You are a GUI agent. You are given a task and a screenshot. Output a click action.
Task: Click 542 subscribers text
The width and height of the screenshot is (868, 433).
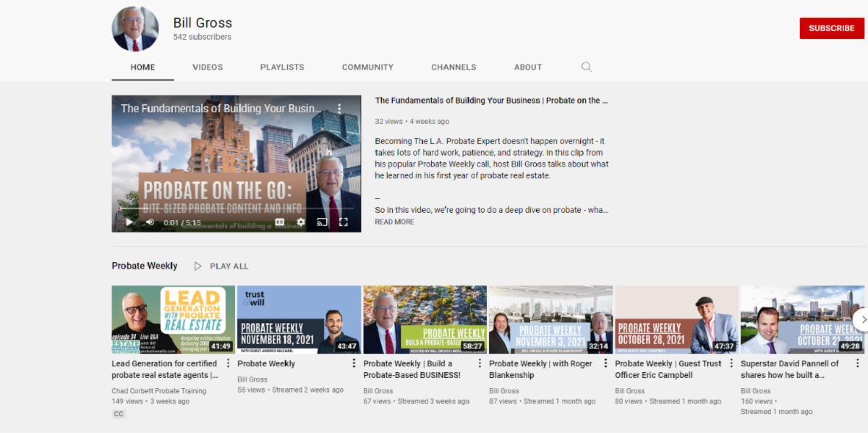tap(203, 37)
